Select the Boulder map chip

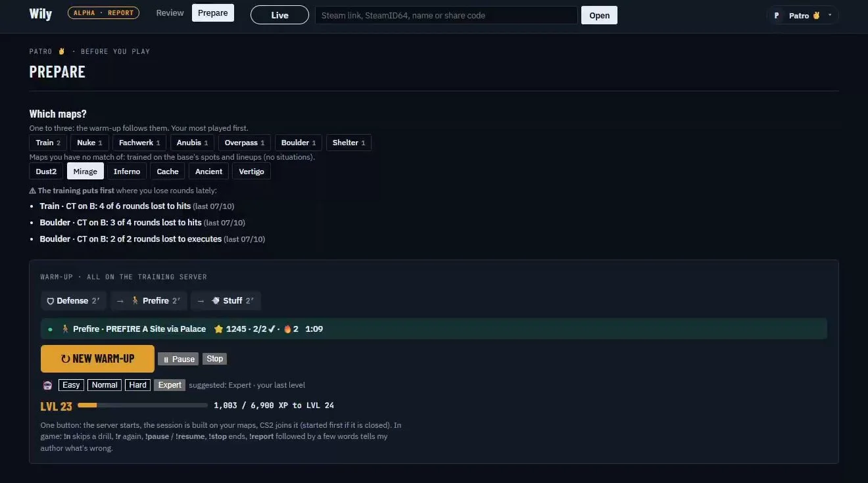tap(299, 143)
